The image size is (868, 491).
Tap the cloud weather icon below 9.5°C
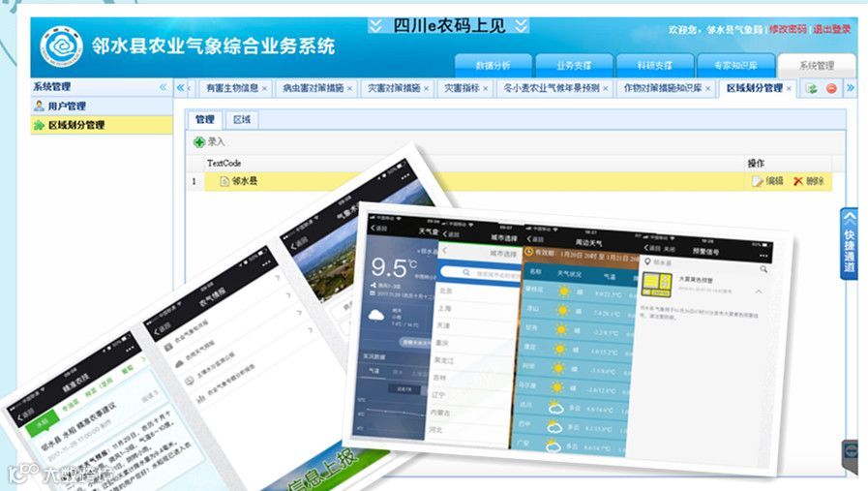(376, 317)
